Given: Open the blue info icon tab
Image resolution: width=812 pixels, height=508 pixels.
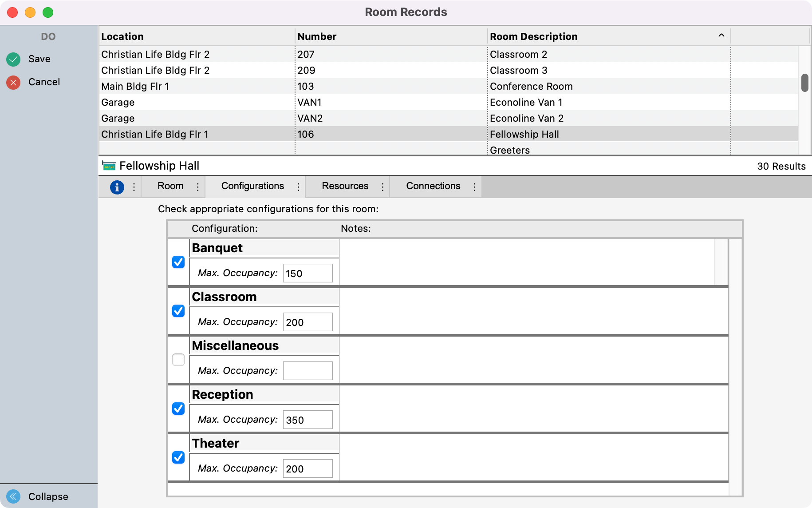Looking at the screenshot, I should click(117, 187).
